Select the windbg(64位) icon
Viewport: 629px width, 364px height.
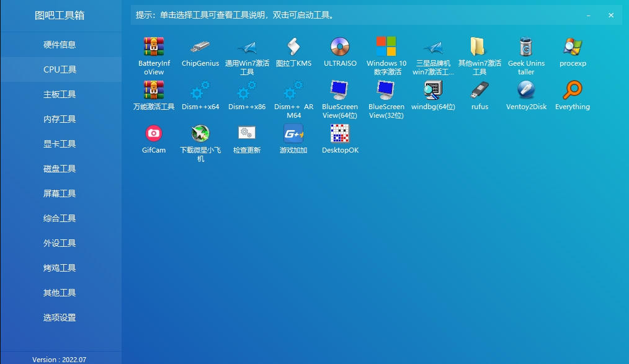click(433, 90)
